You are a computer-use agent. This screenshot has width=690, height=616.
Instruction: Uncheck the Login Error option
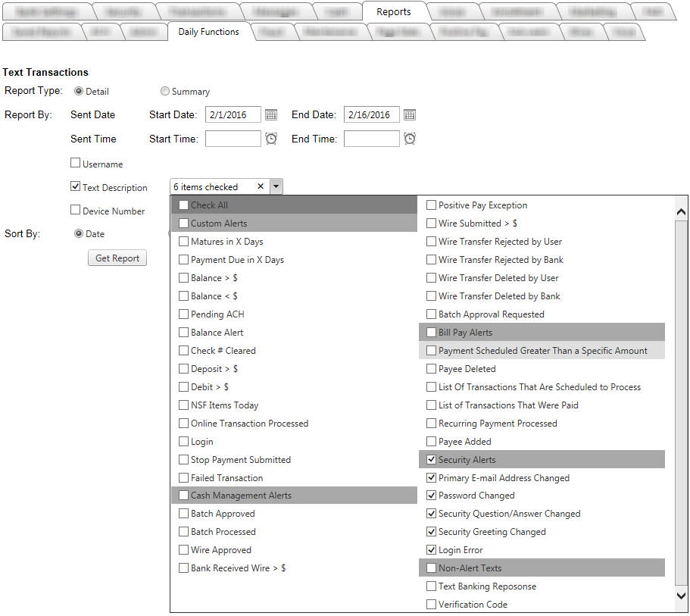(x=431, y=550)
